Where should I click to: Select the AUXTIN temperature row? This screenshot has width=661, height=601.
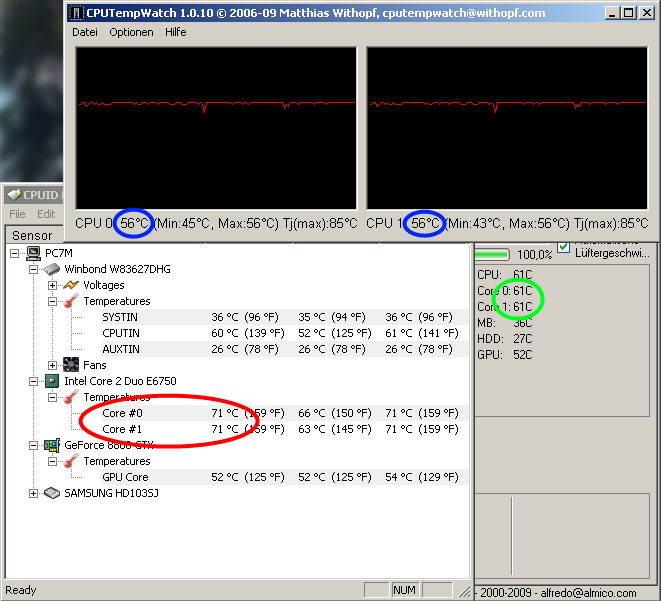pyautogui.click(x=285, y=349)
